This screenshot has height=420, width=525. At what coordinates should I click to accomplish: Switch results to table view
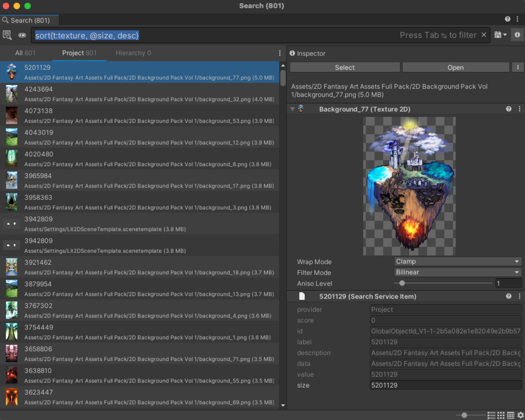pos(510,415)
